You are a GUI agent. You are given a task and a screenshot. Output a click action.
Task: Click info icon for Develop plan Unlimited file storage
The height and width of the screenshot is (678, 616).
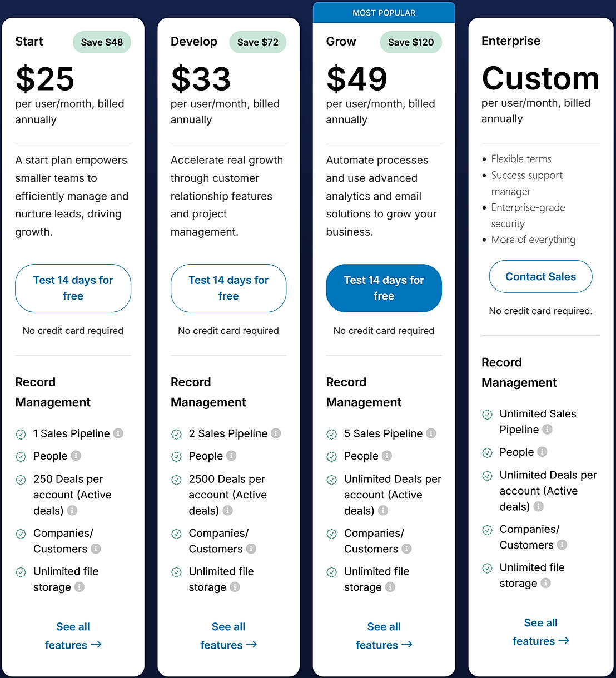click(x=235, y=587)
